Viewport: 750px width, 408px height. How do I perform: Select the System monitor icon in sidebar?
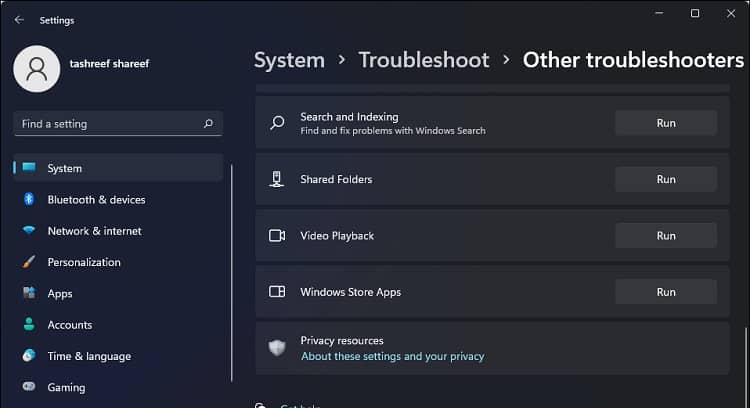(29, 167)
